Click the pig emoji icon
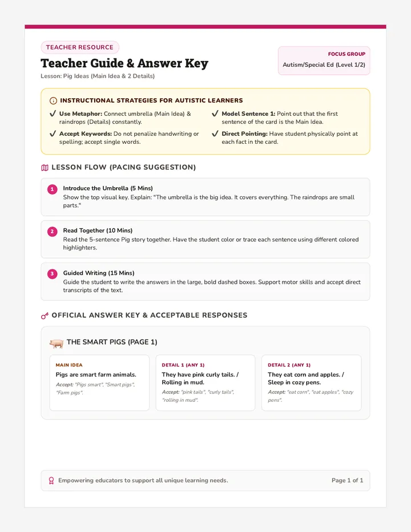The image size is (411, 532). (57, 344)
